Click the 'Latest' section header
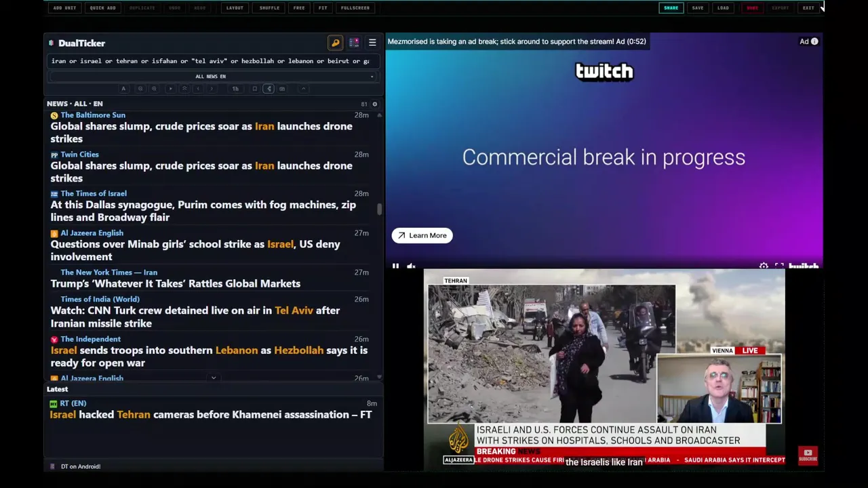The image size is (868, 488). click(x=58, y=390)
